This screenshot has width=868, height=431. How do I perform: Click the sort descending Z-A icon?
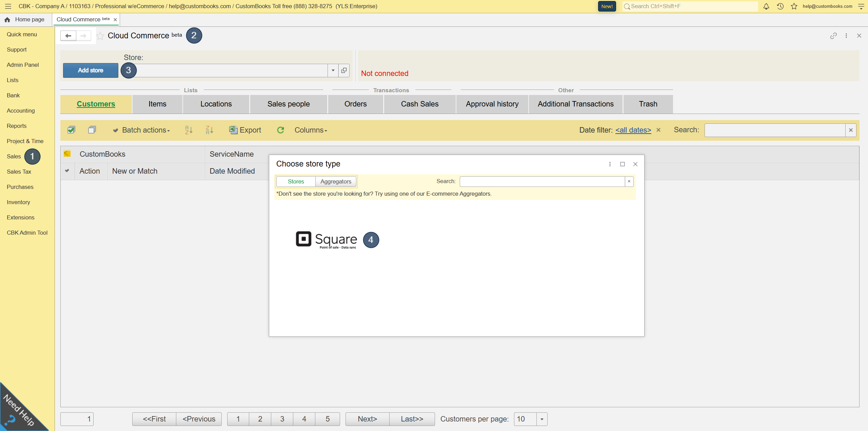tap(210, 130)
